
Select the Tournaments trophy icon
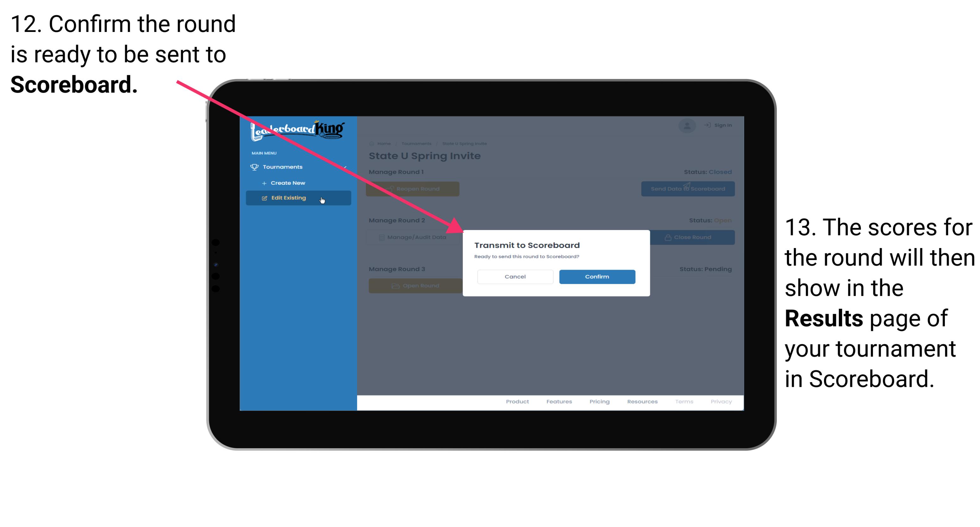(x=253, y=166)
